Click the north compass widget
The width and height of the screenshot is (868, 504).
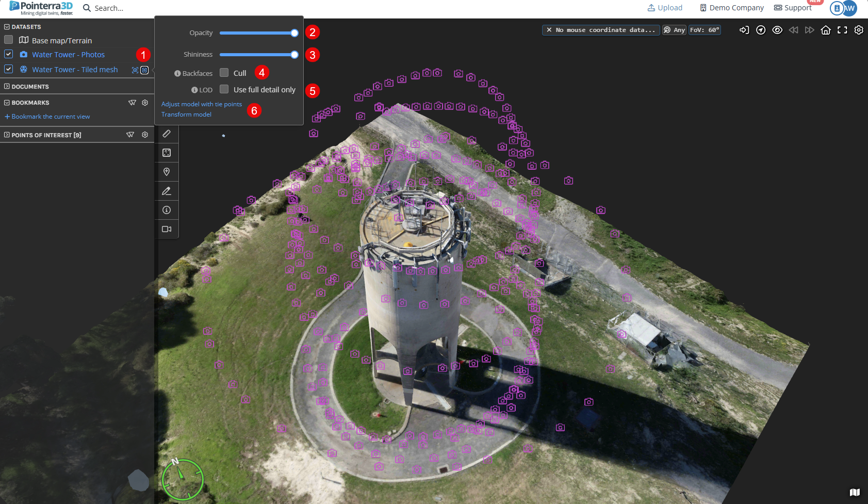[x=183, y=479]
